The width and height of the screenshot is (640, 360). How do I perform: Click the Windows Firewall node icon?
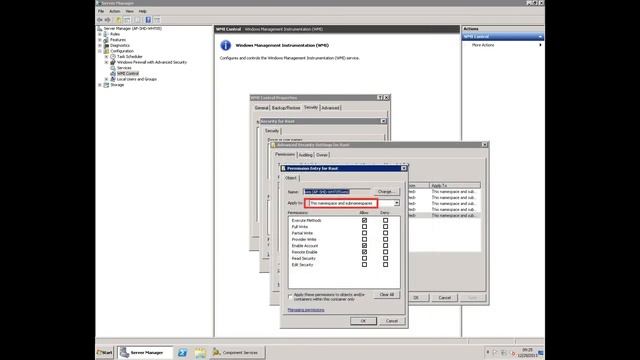tap(113, 62)
